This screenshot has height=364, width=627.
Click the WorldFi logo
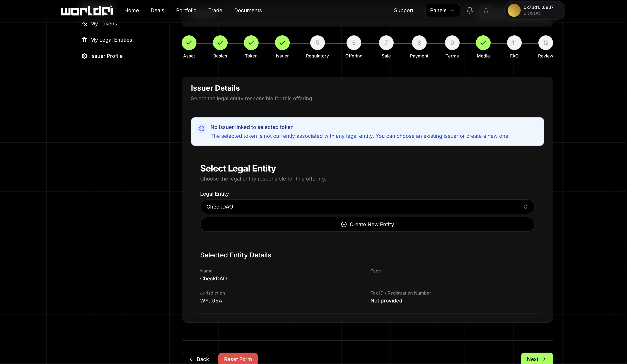pyautogui.click(x=87, y=10)
